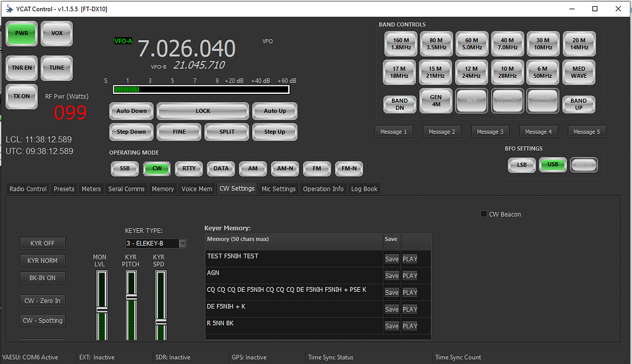Click the CW - Zero In button
Viewport: 632px width, 364px height.
[43, 301]
